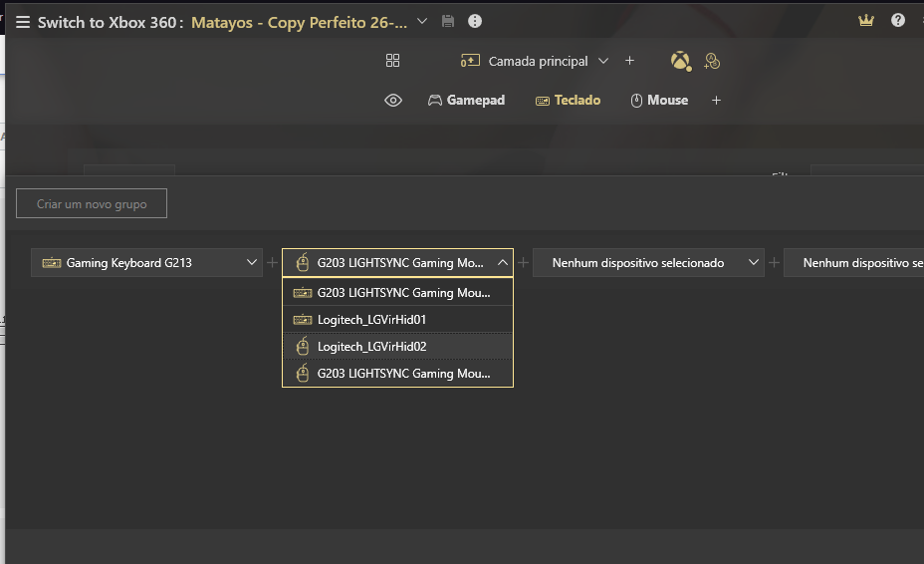Open the hamburger main menu

point(22,22)
